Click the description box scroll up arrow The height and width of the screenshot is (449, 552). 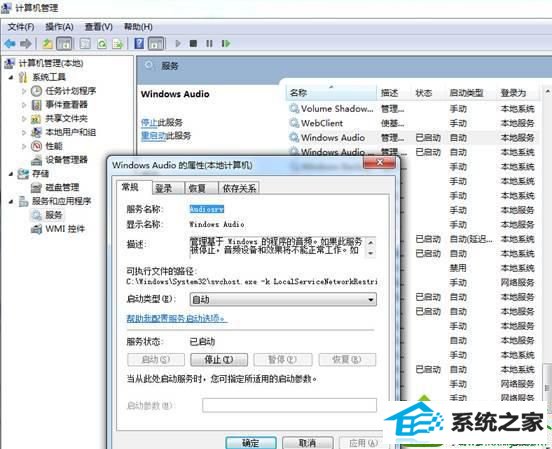(x=371, y=243)
